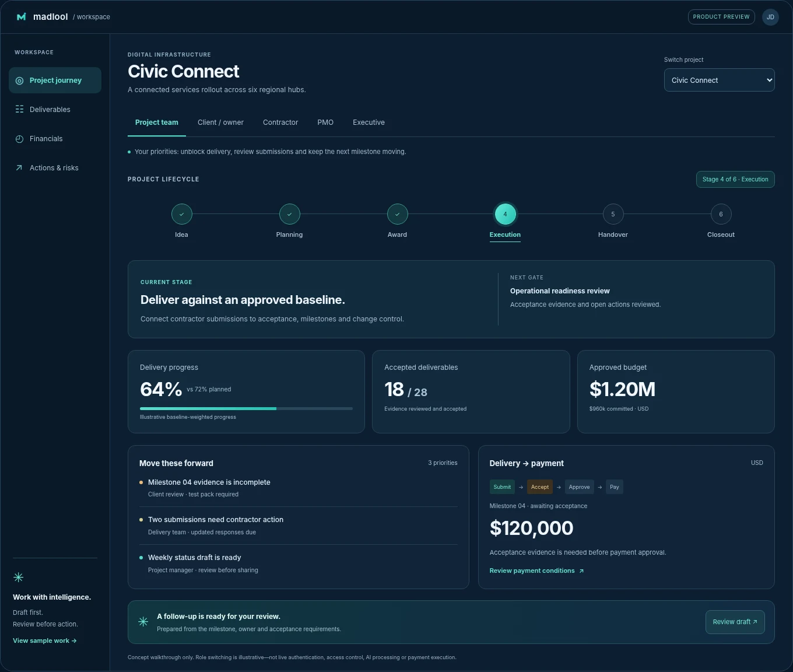Click the Deliverables list icon
Screen dimensions: 793x672
[x=19, y=110]
